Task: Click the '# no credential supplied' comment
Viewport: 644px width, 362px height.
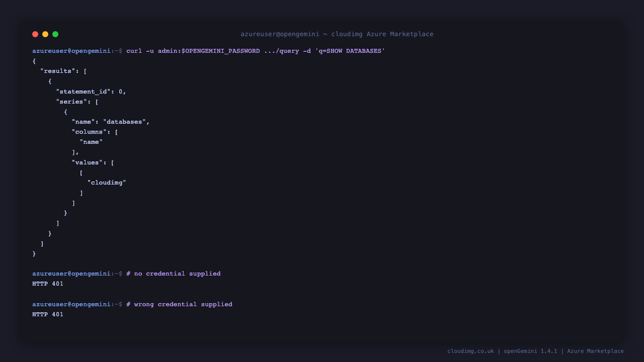Action: pos(174,274)
